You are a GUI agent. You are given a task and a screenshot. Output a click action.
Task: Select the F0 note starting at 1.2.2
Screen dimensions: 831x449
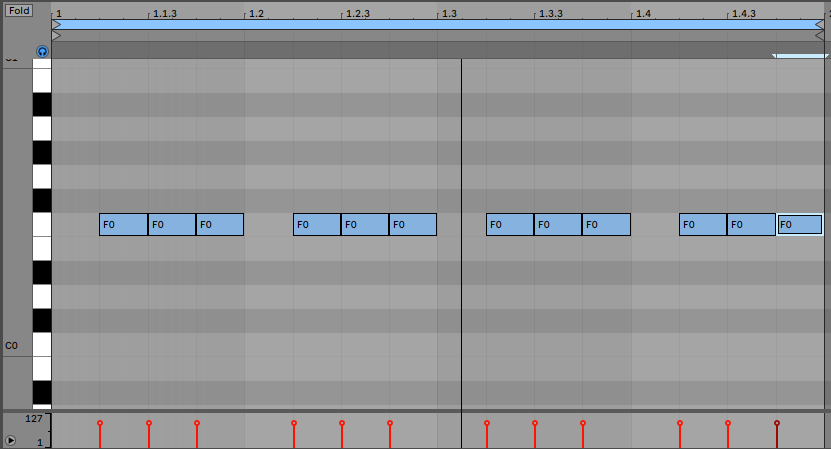coord(317,224)
